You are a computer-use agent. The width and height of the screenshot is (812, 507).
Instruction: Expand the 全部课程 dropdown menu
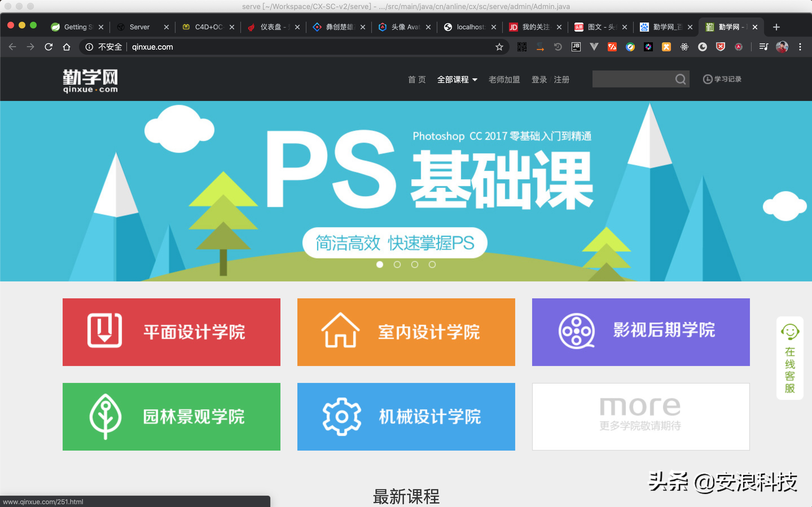pyautogui.click(x=457, y=80)
